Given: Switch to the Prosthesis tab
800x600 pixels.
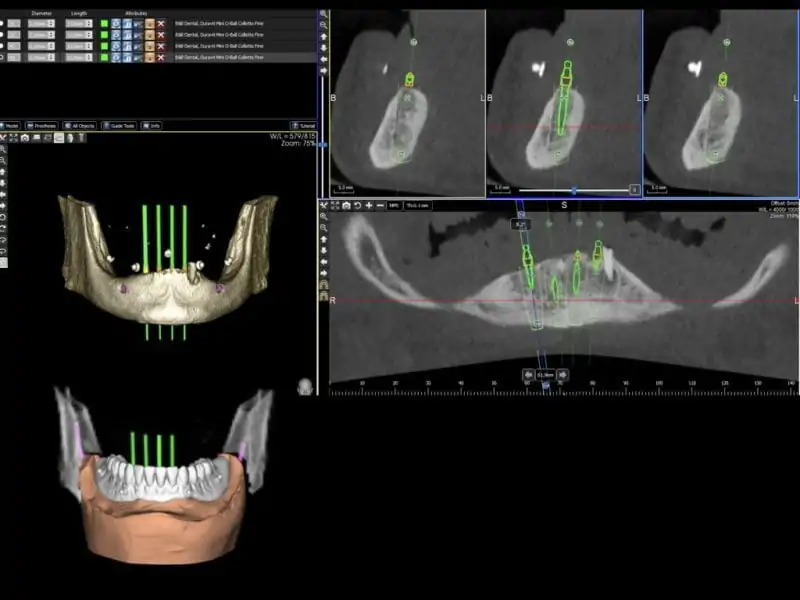Looking at the screenshot, I should tap(43, 126).
